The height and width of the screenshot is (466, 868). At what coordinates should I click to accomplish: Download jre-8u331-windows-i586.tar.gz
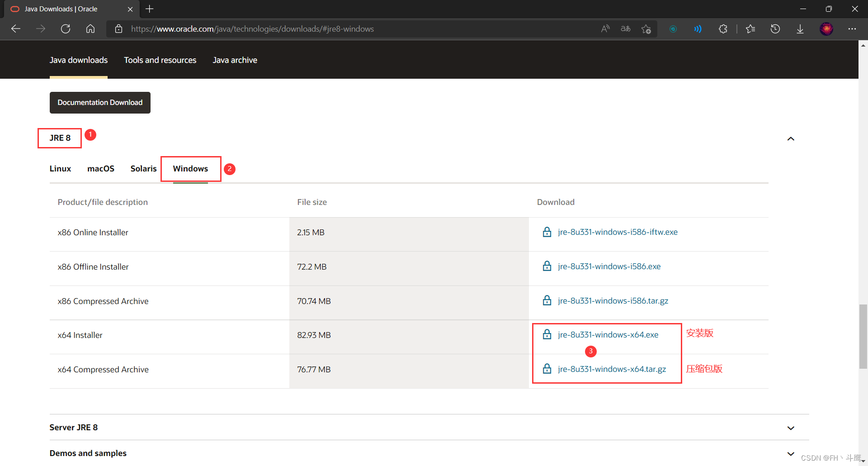(613, 301)
